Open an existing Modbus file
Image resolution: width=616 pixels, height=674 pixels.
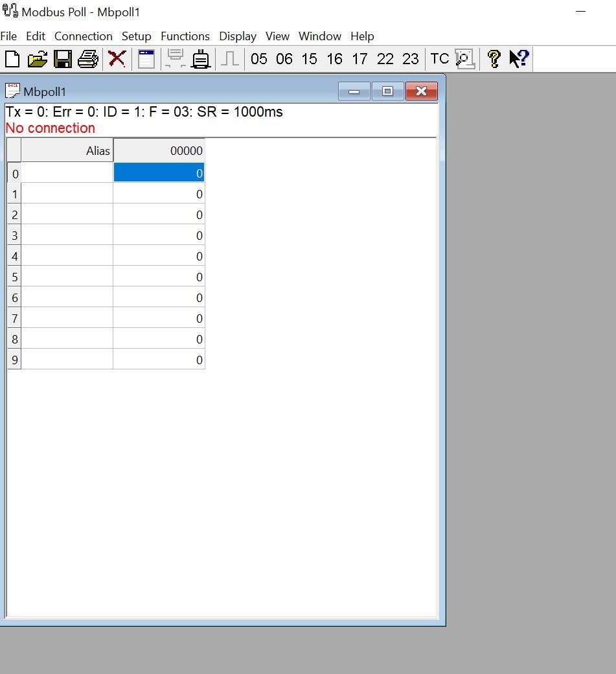(x=38, y=58)
